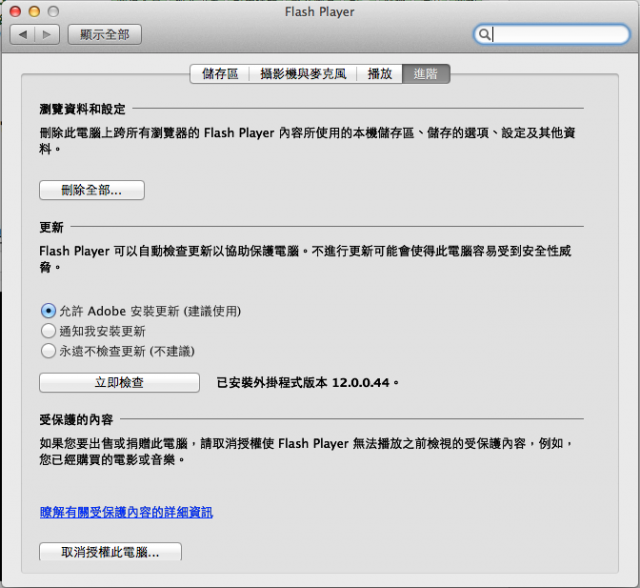The height and width of the screenshot is (588, 640).
Task: Click the magnifier icon in search field
Action: click(484, 34)
